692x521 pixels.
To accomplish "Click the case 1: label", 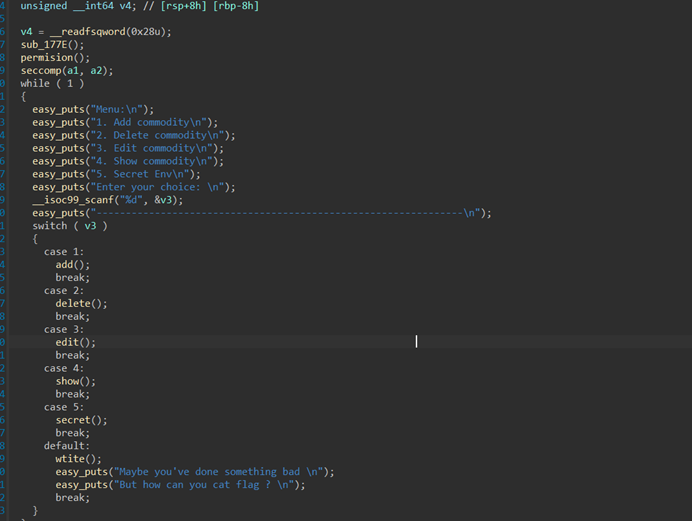I will pos(64,252).
